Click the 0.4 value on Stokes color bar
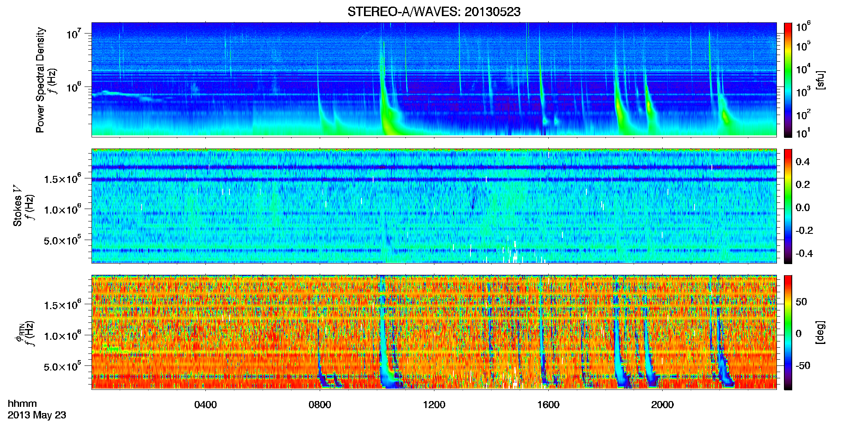868x447 pixels. pos(803,162)
